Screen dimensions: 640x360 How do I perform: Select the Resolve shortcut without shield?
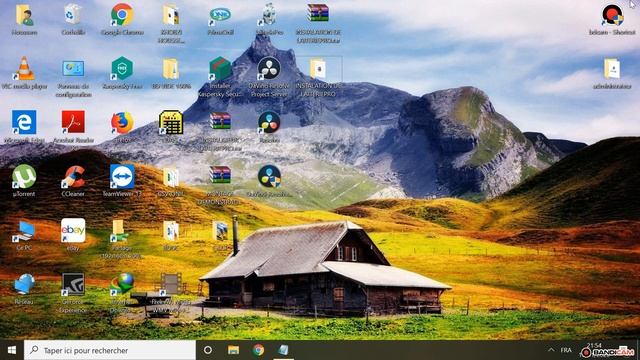pos(269,127)
